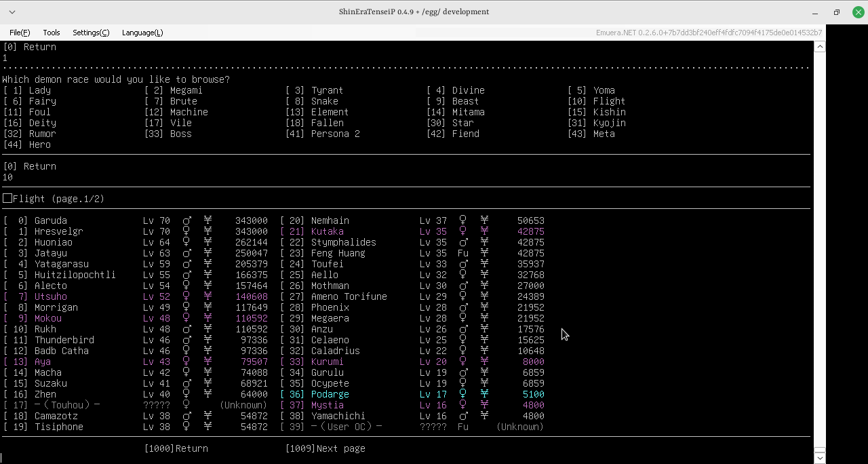The height and width of the screenshot is (464, 868).
Task: Select demon [21] Kutaka
Action: click(412, 231)
